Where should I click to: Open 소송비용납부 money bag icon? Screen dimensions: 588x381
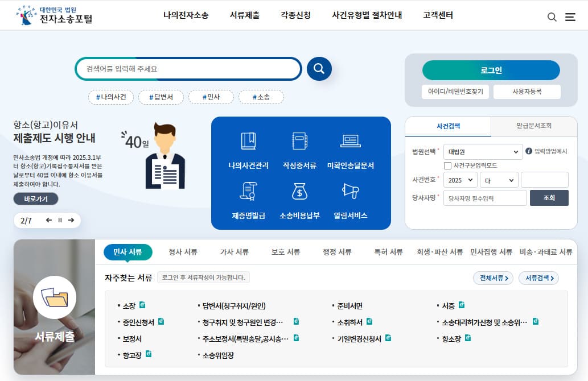pyautogui.click(x=301, y=197)
